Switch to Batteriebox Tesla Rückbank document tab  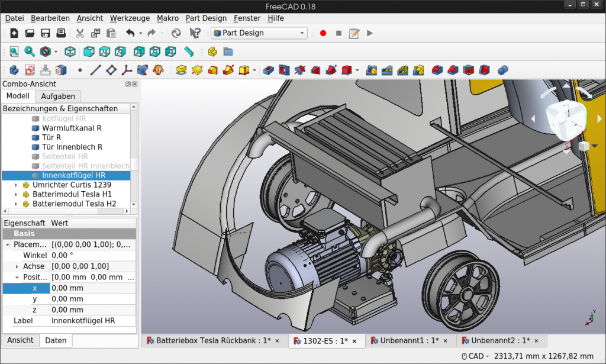click(x=213, y=341)
